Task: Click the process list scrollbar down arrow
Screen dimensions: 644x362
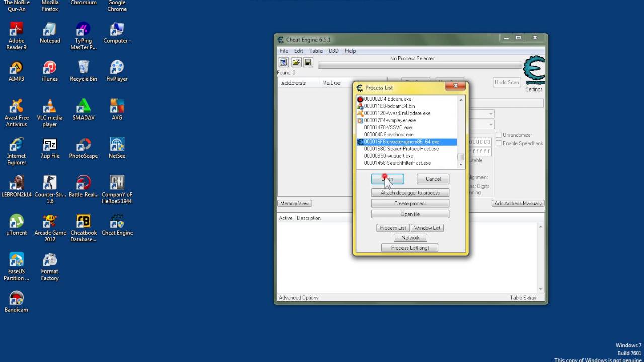Action: pos(461,164)
